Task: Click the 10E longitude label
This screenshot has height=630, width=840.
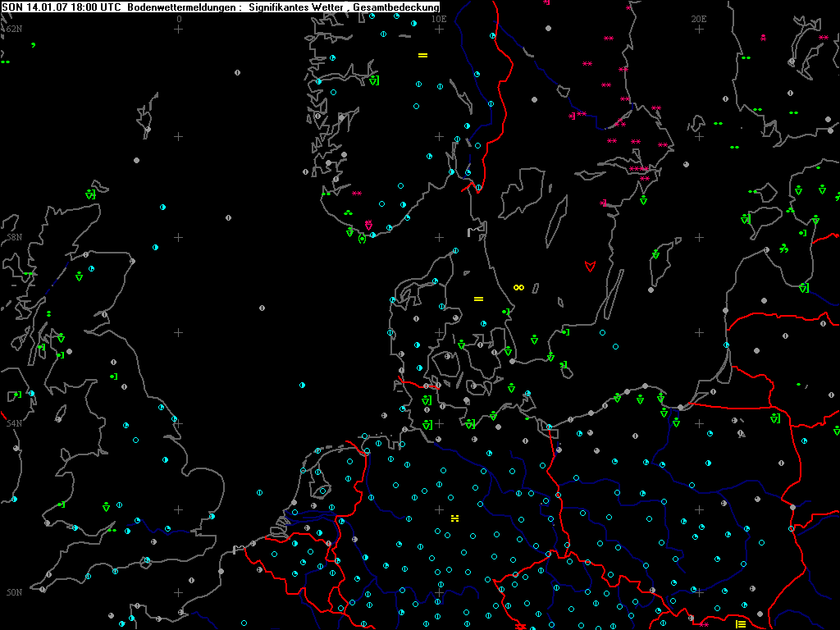Action: (439, 18)
